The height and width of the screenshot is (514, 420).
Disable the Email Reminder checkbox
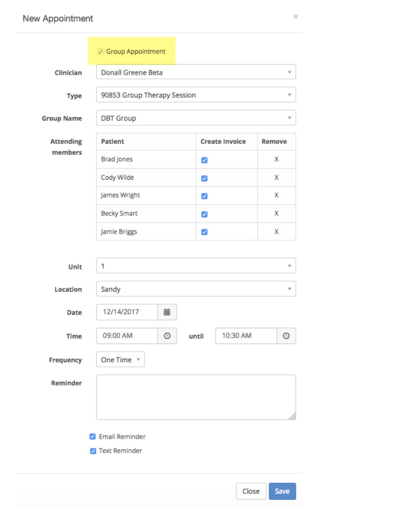93,436
